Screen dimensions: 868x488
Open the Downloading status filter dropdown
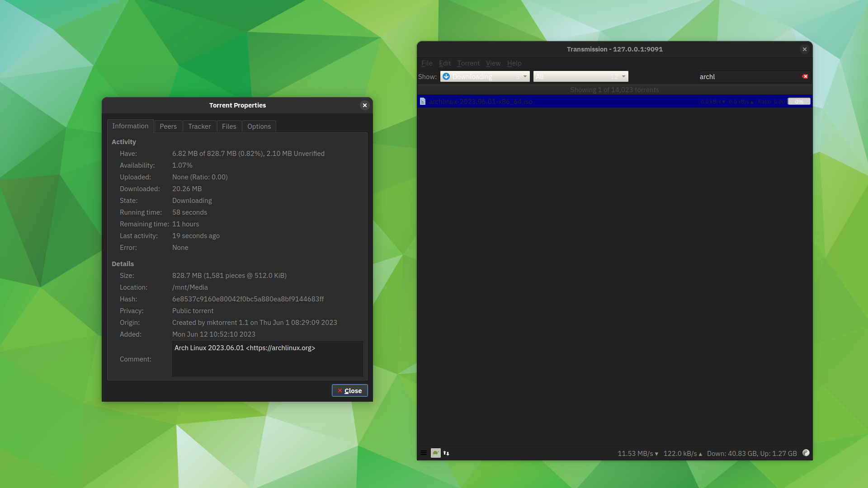pos(524,76)
